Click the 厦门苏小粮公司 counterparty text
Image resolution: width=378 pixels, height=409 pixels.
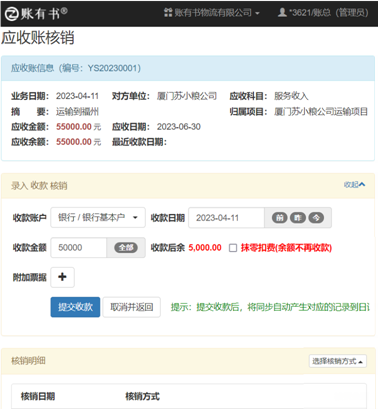187,96
